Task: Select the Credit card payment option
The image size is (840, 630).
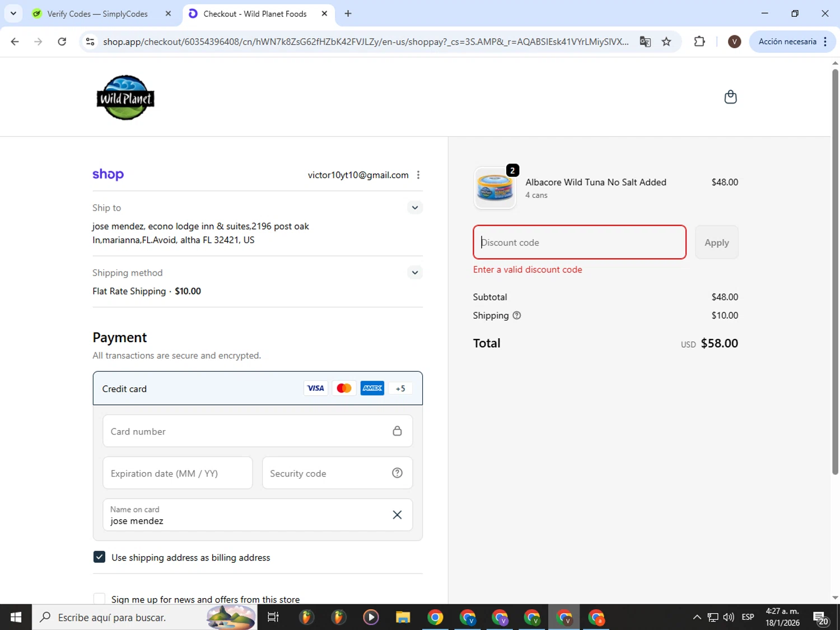Action: [x=258, y=388]
